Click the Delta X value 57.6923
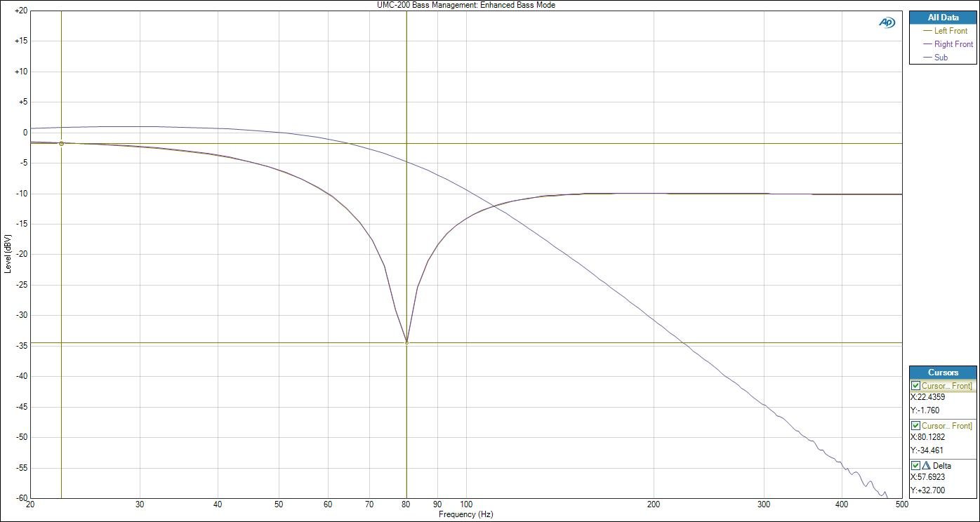Image resolution: width=980 pixels, height=522 pixels. 927,477
